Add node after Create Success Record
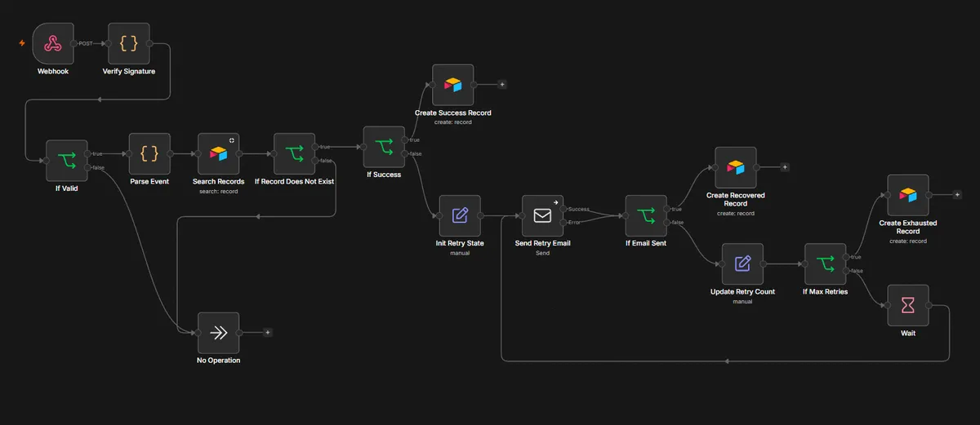 click(501, 84)
